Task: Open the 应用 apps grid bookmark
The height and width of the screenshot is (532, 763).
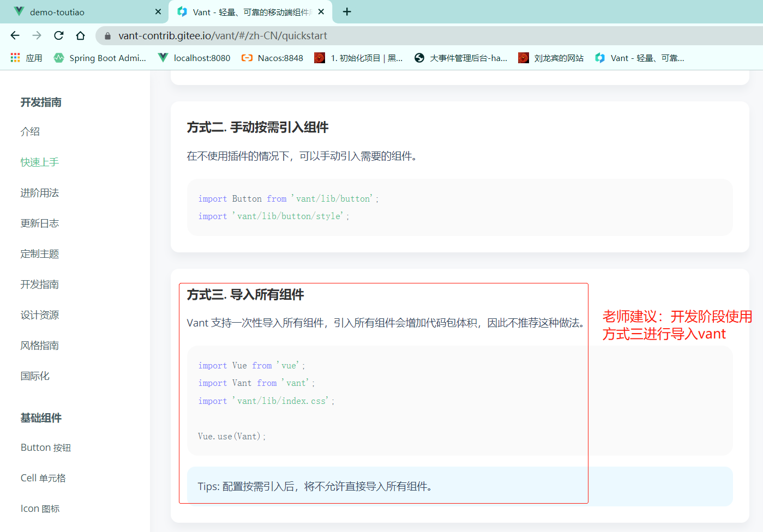Action: [26, 58]
